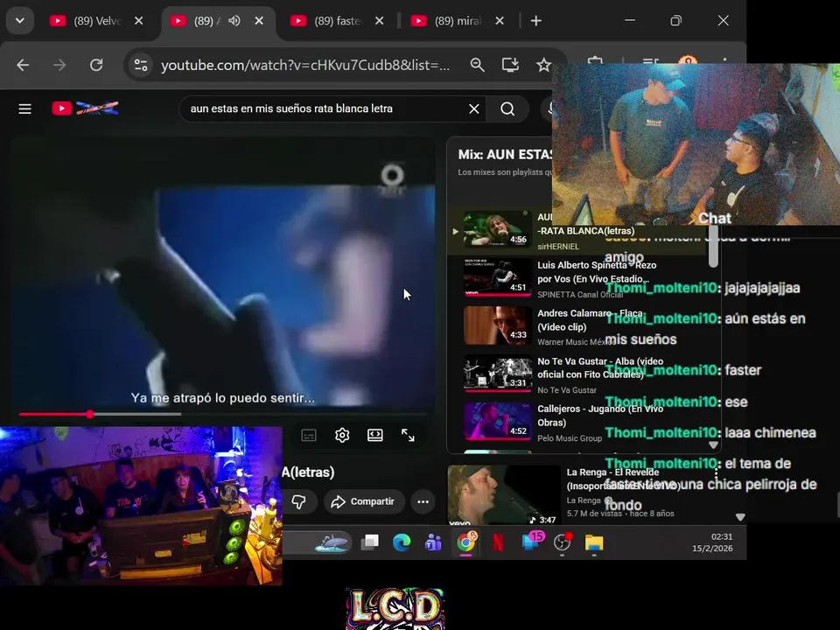Open video player settings gear
This screenshot has width=840, height=630.
point(342,435)
